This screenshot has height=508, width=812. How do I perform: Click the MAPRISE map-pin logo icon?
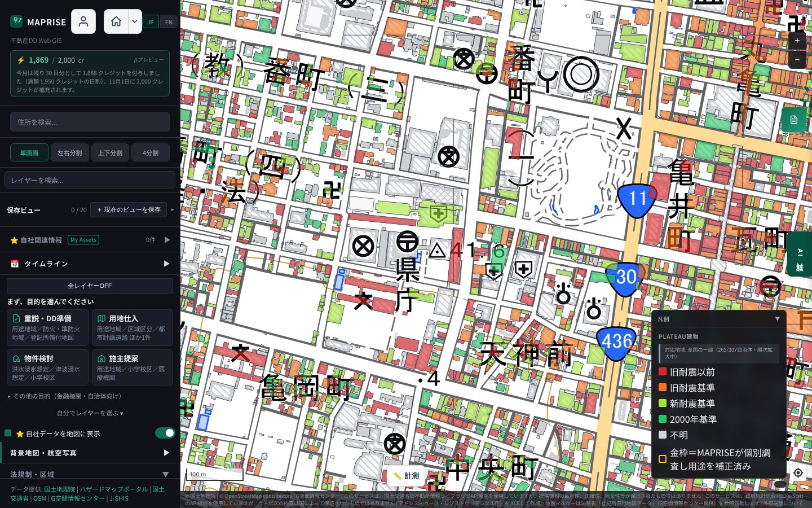(x=16, y=21)
